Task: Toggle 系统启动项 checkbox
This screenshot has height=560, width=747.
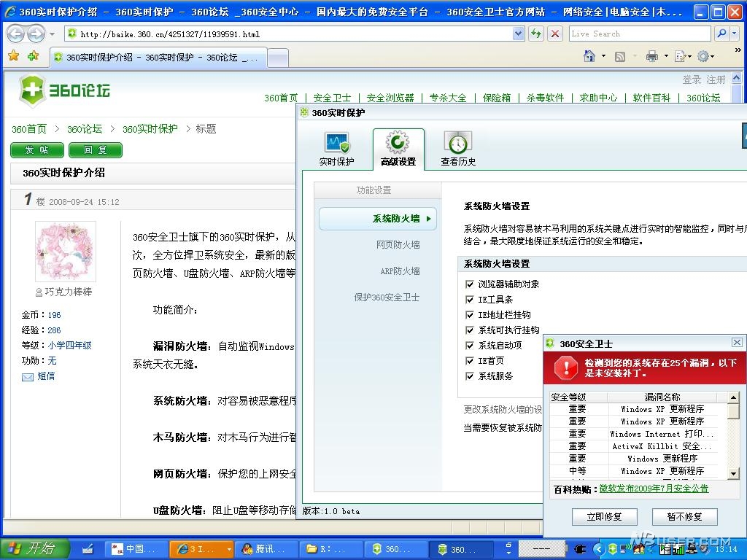Action: (469, 345)
